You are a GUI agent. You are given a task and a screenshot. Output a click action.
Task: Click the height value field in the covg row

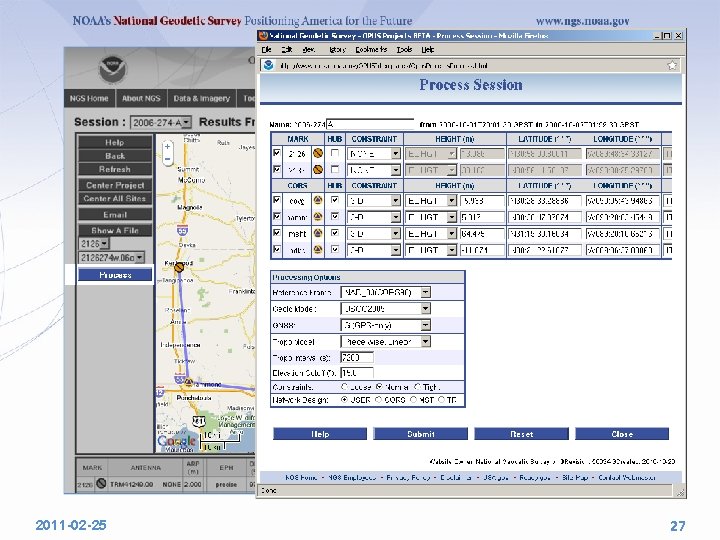[482, 201]
